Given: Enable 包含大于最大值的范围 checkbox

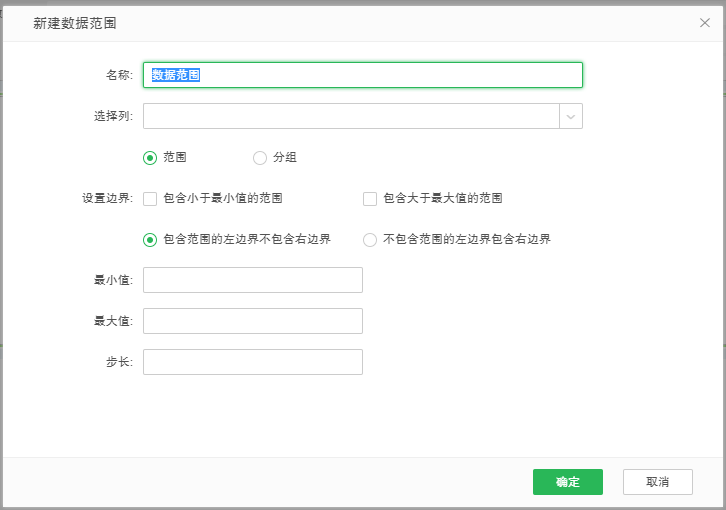Looking at the screenshot, I should (370, 198).
